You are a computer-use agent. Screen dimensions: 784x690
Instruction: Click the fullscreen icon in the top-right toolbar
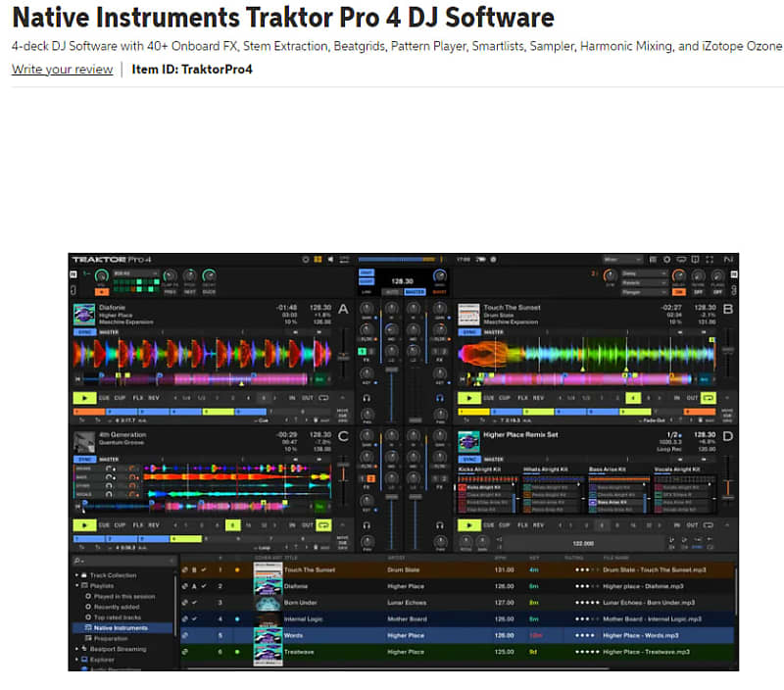(x=710, y=259)
